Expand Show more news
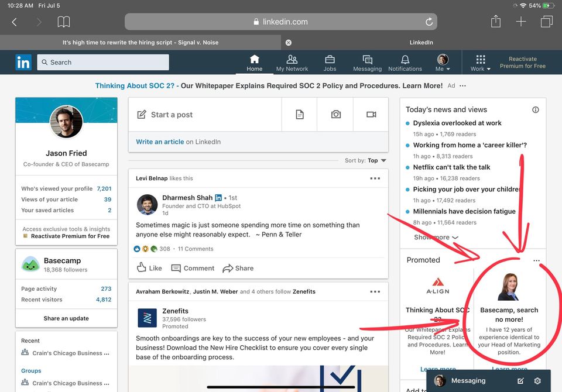562x392 pixels. click(x=436, y=237)
